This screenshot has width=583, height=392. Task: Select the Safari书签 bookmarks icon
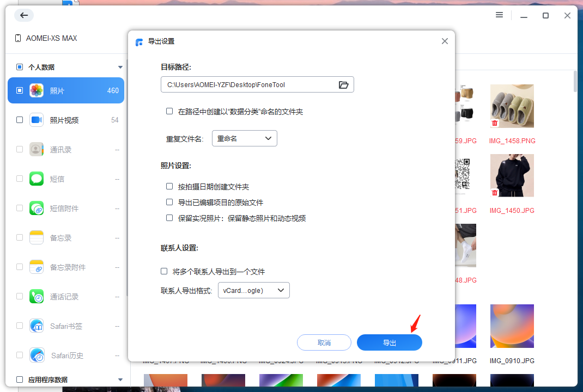pos(37,326)
